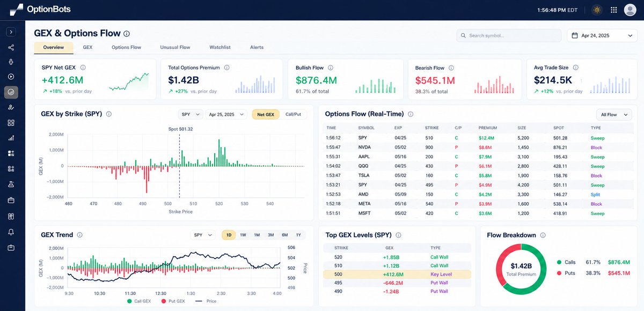Select the Net GEX toggle option
This screenshot has width=644, height=311.
(266, 114)
